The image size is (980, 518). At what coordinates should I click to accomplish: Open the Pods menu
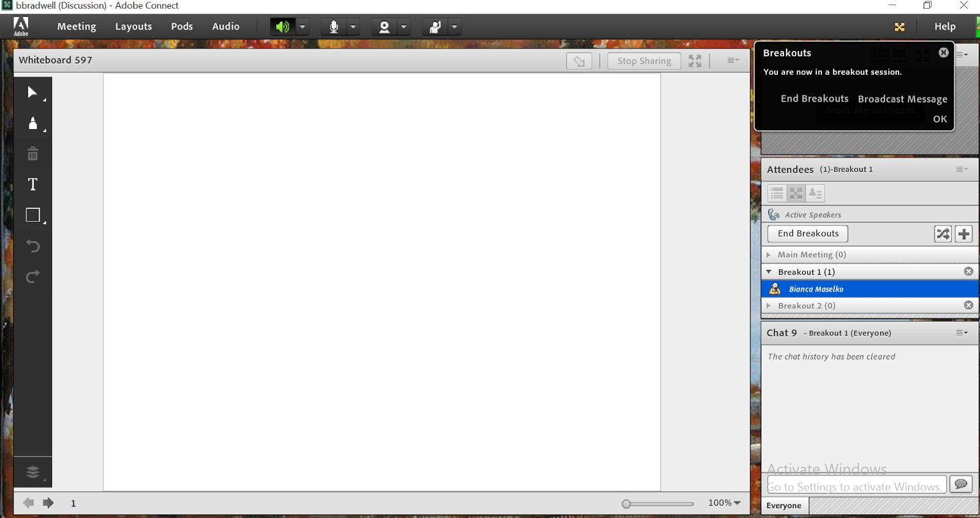coord(182,26)
